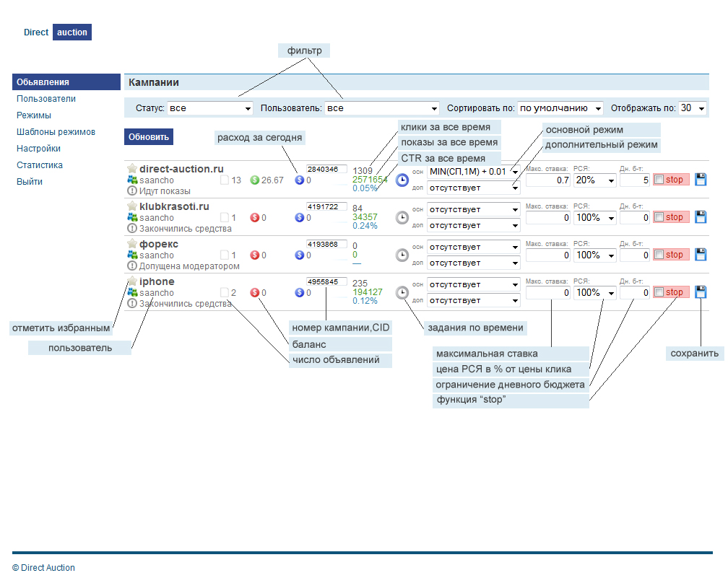Save the klubkrasoti.ru row with floppy icon

point(701,216)
